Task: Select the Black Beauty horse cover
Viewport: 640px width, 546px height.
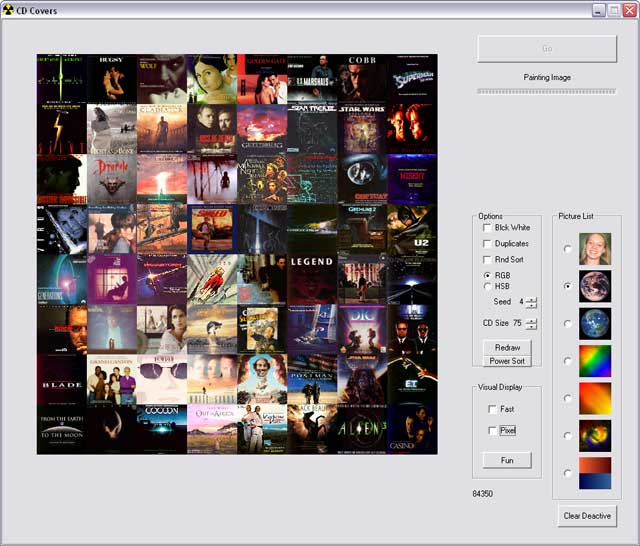Action: point(312,429)
